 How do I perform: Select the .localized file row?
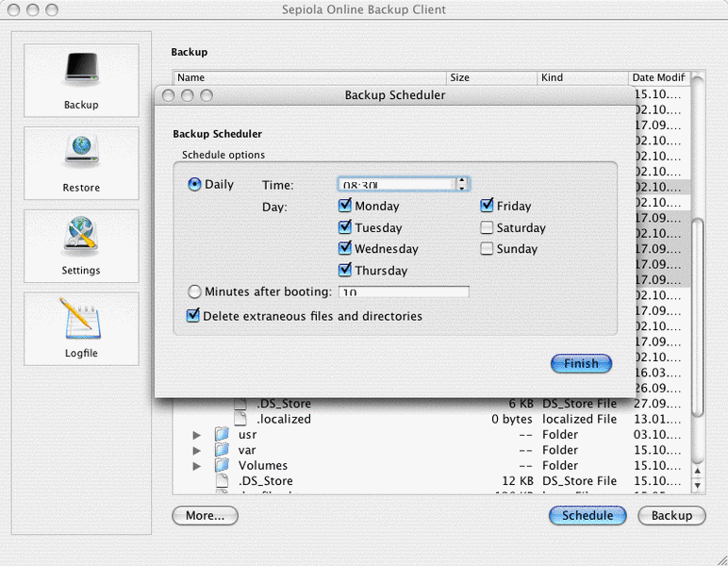(431, 419)
